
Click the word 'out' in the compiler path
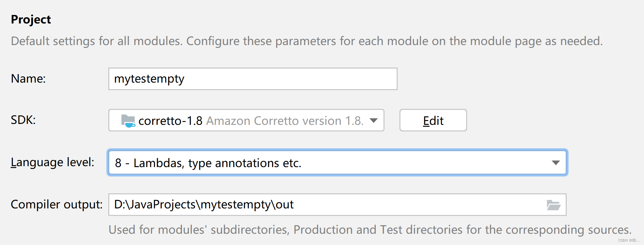[285, 205]
